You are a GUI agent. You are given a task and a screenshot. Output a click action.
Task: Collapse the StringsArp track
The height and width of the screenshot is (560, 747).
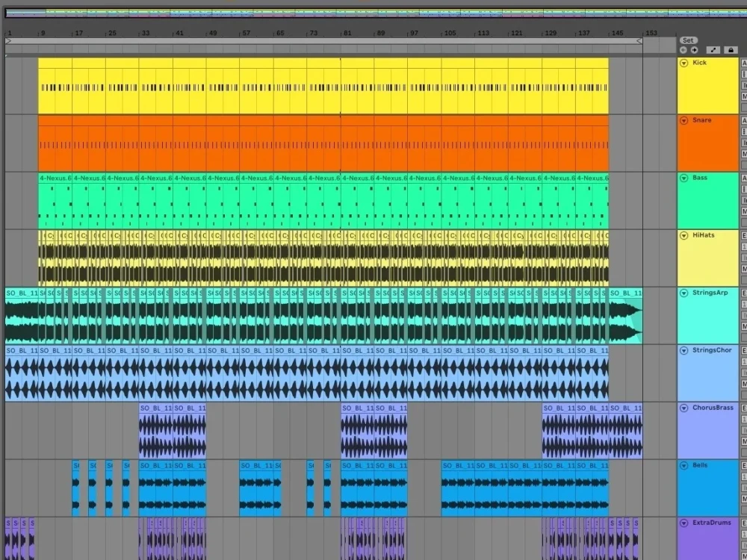pyautogui.click(x=684, y=293)
